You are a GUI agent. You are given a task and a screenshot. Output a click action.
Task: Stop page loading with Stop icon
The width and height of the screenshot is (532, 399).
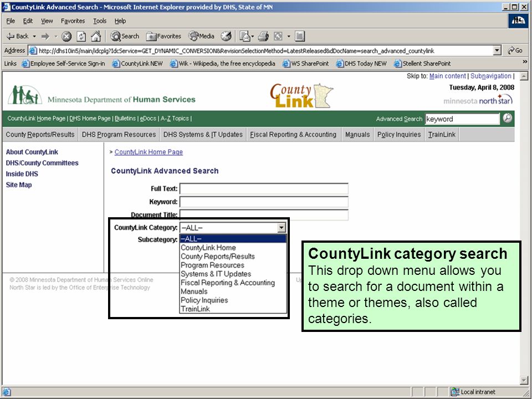pos(66,37)
